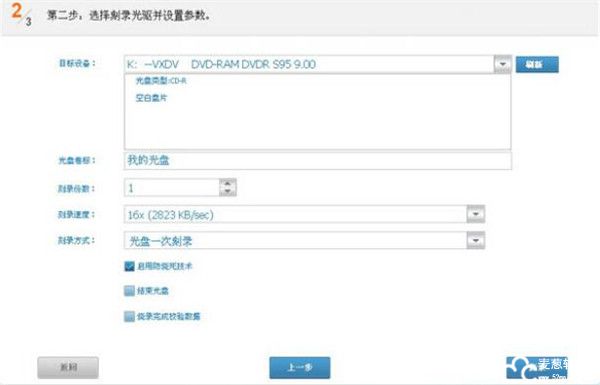Viewport: 600px width, 385px height.
Task: Select the disc type CD-R info line
Action: (161, 81)
